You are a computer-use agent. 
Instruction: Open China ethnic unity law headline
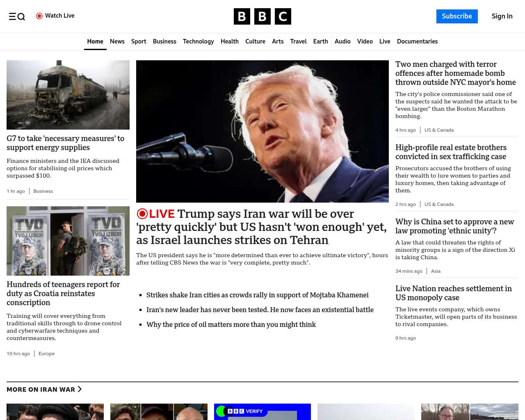pos(454,226)
